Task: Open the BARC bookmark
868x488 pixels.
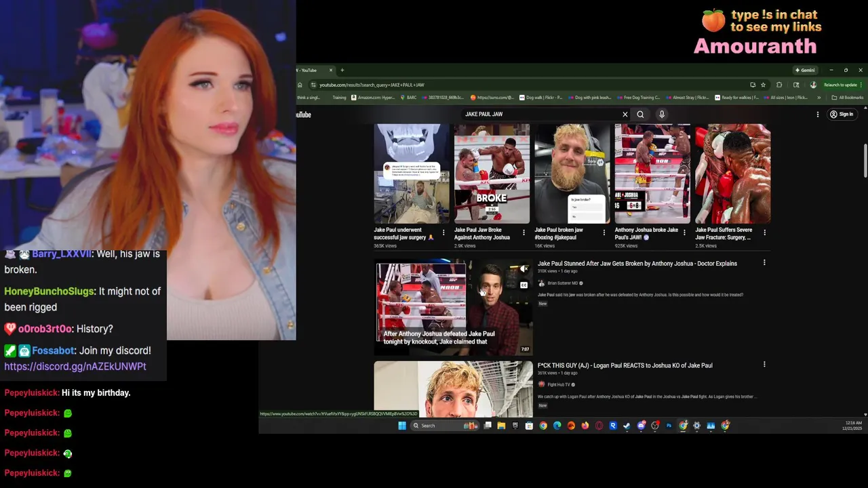Action: (x=409, y=98)
